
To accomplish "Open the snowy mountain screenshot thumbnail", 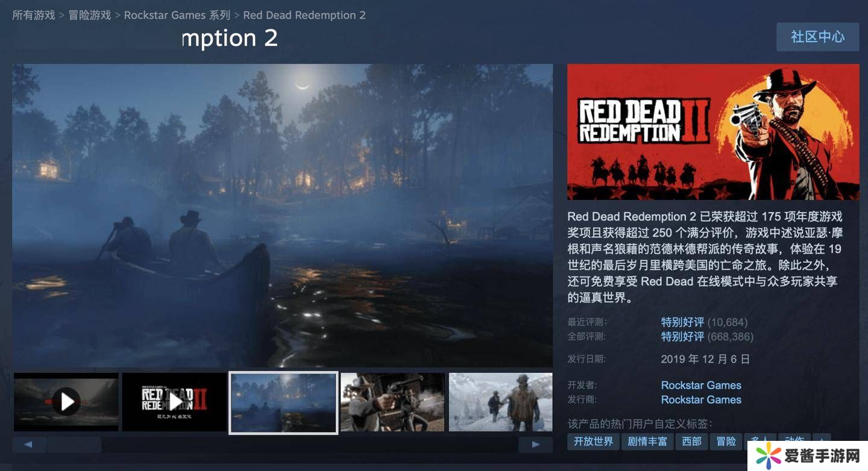I will click(x=500, y=402).
